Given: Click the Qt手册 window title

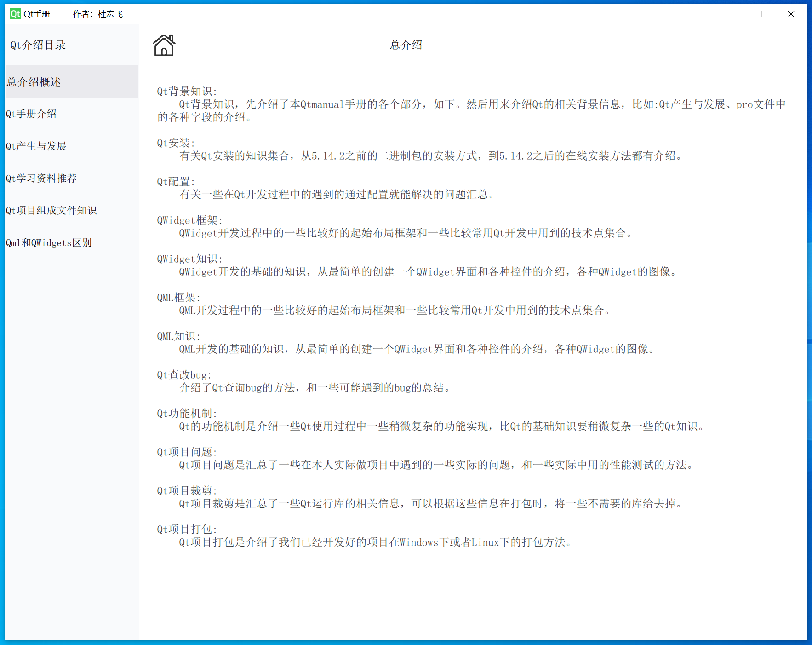Looking at the screenshot, I should pos(37,14).
